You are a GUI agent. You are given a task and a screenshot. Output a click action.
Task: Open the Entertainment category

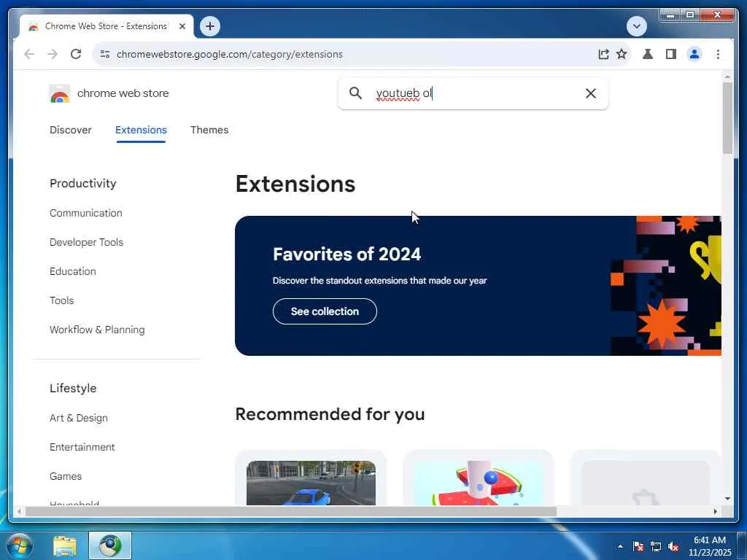[82, 447]
